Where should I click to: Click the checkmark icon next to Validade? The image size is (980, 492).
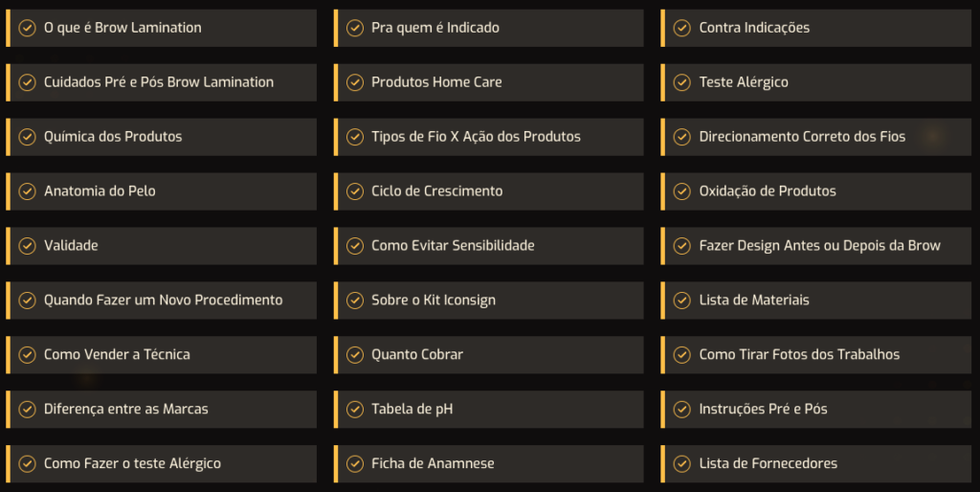point(27,246)
